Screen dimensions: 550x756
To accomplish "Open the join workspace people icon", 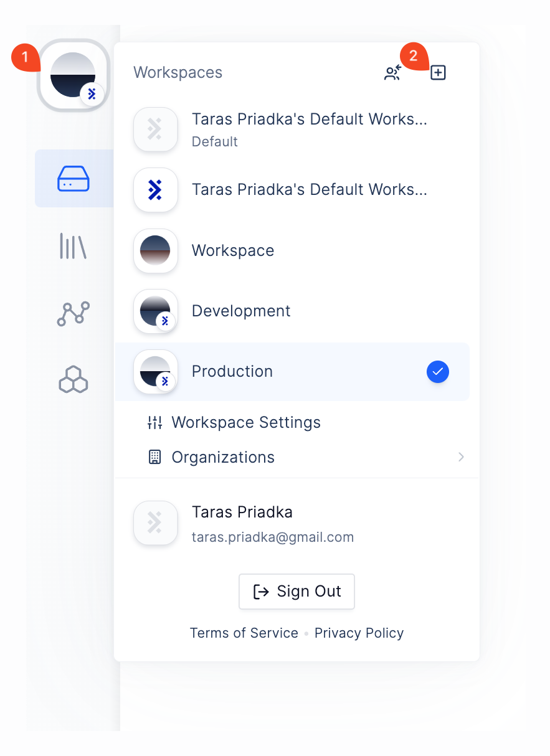I will click(x=392, y=73).
